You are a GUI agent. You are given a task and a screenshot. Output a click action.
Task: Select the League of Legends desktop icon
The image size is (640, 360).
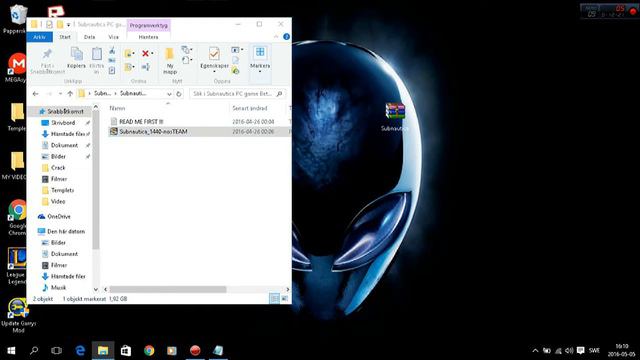(16, 265)
